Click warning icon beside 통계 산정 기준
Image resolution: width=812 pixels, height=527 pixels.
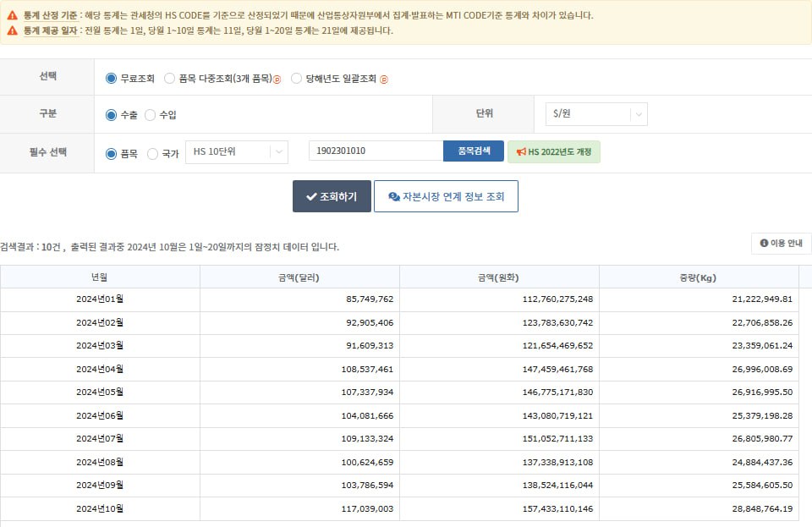coord(13,15)
